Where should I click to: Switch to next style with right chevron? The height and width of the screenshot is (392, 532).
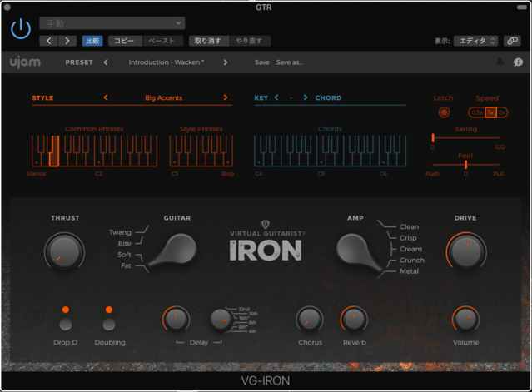pos(226,97)
